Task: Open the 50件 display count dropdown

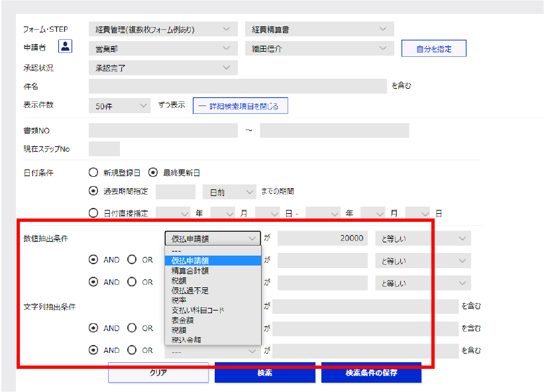Action: click(119, 105)
